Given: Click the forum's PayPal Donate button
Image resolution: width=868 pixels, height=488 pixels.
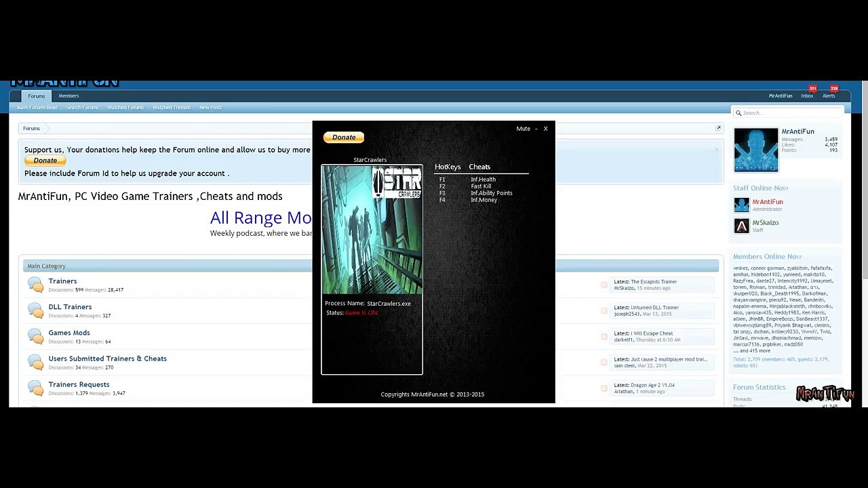Looking at the screenshot, I should pyautogui.click(x=45, y=161).
